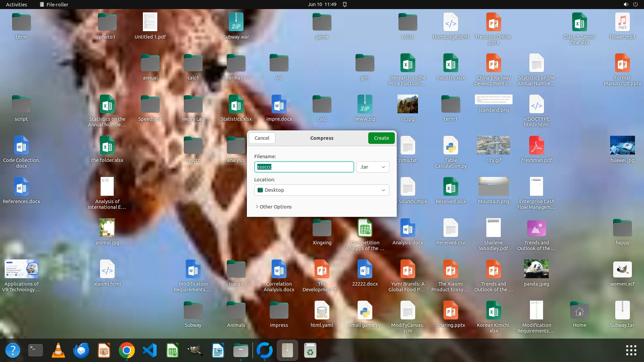The image size is (644, 362).
Task: Open Thunderbird mail in the dock
Action: pyautogui.click(x=81, y=351)
